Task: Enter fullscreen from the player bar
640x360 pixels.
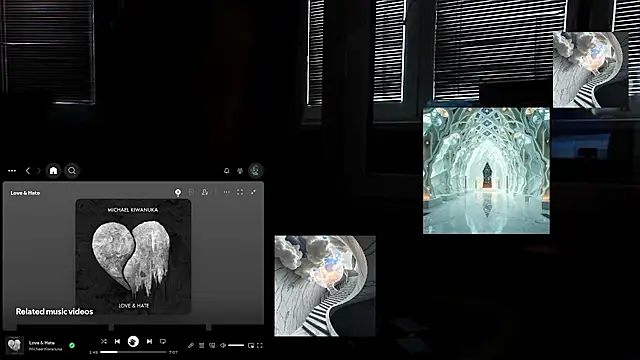Action: coord(260,345)
